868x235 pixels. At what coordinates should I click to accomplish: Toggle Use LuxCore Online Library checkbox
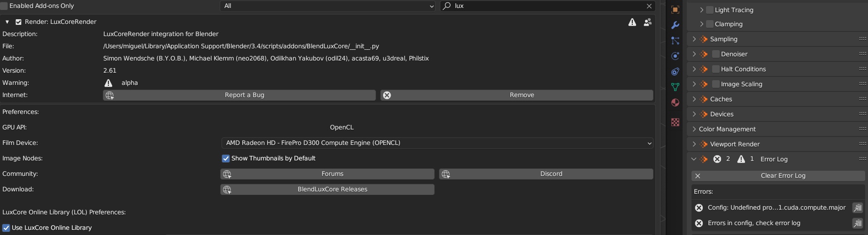(6, 228)
